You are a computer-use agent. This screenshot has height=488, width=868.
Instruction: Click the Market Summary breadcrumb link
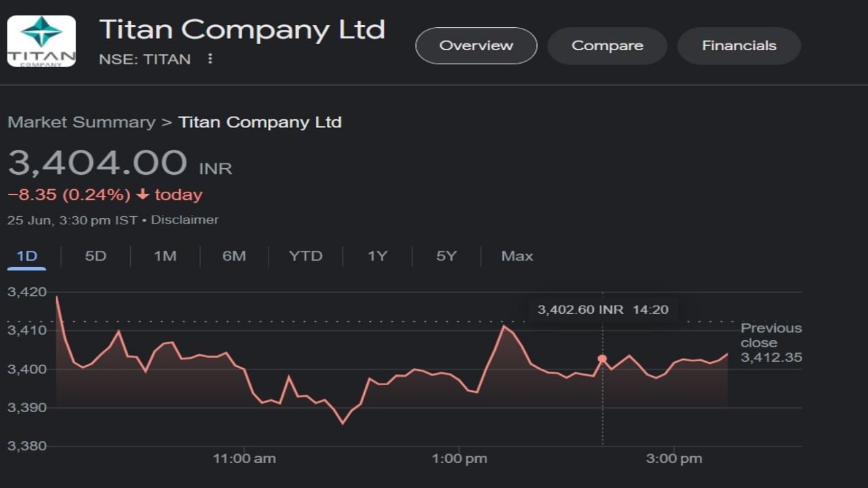coord(81,122)
